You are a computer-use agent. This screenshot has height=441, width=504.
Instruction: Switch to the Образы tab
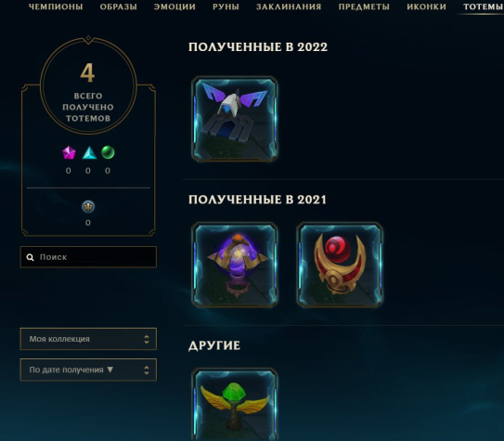point(119,6)
